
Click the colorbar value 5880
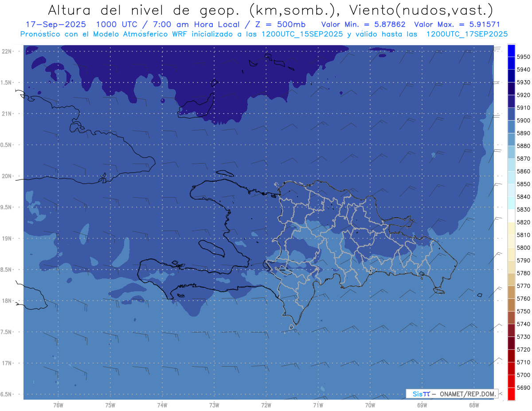tap(523, 146)
